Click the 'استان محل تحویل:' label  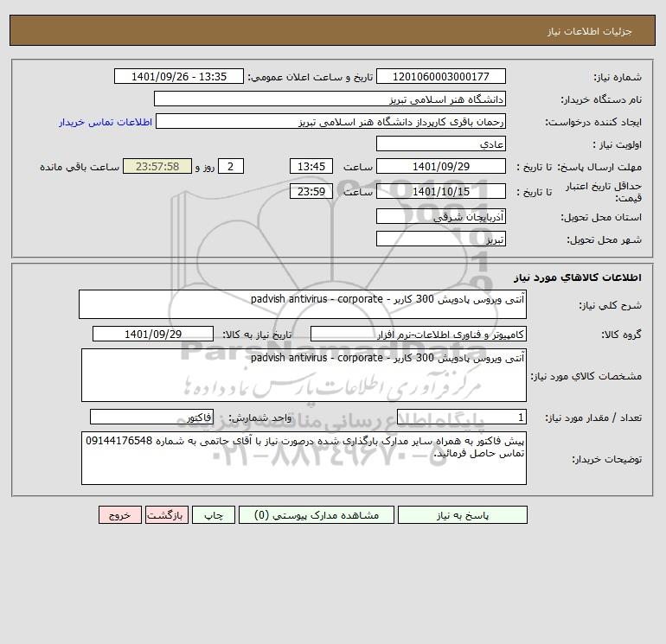[601, 217]
